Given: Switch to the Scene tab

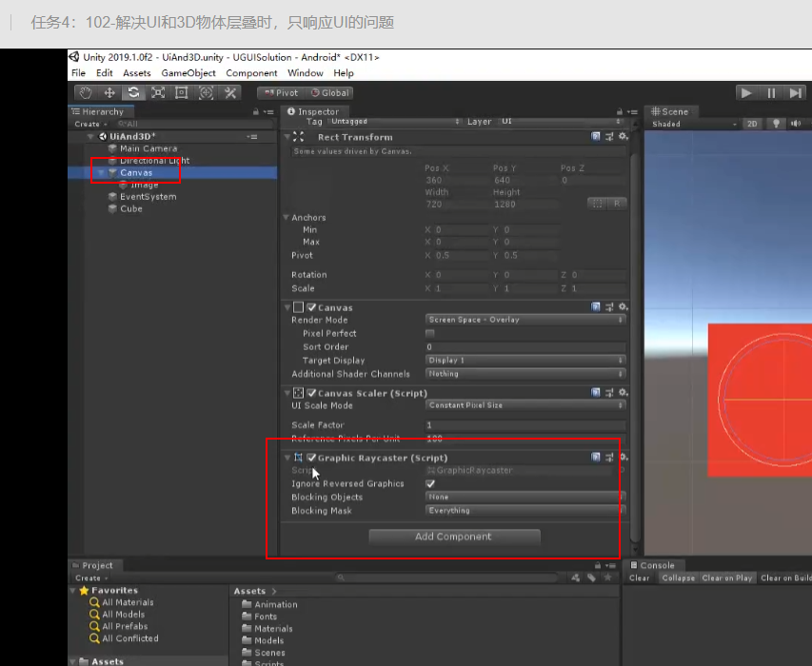Looking at the screenshot, I should pyautogui.click(x=670, y=111).
